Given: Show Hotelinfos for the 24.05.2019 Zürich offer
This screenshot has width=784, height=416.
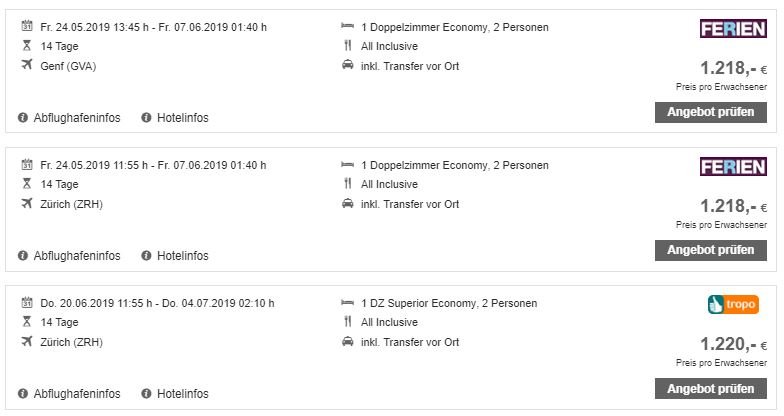Looking at the screenshot, I should pos(182,256).
